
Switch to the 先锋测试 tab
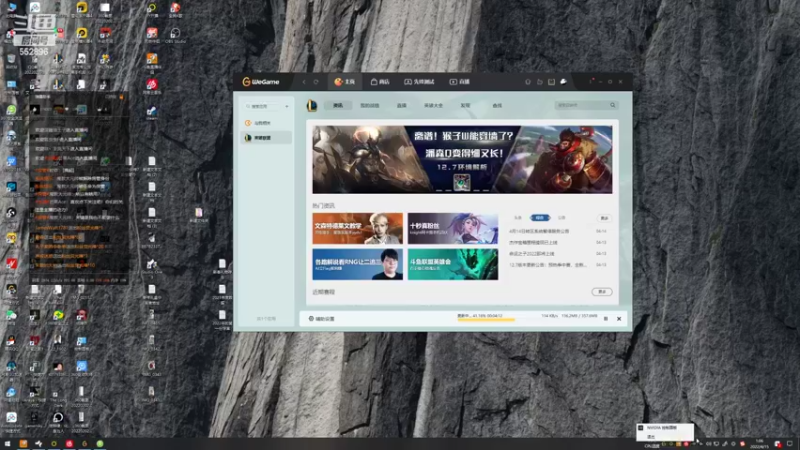[419, 82]
